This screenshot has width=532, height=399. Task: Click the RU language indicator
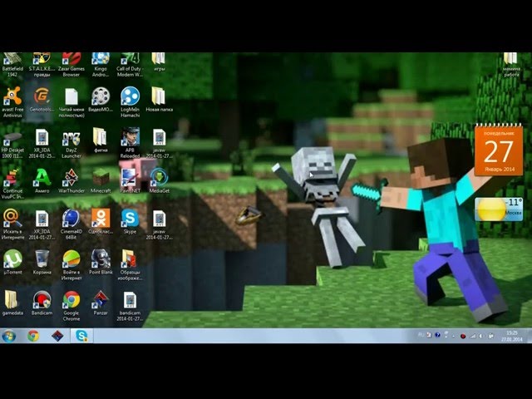click(421, 335)
